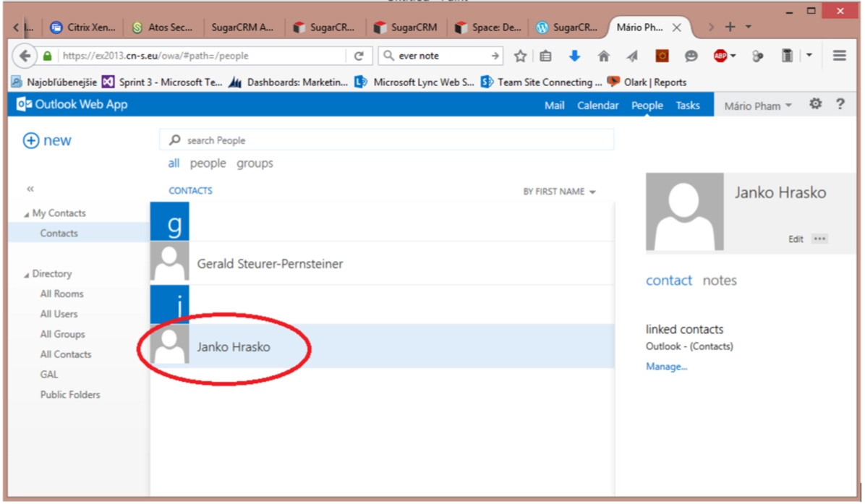Show the contact tab details
Viewport: 865px width, 504px height.
tap(668, 281)
